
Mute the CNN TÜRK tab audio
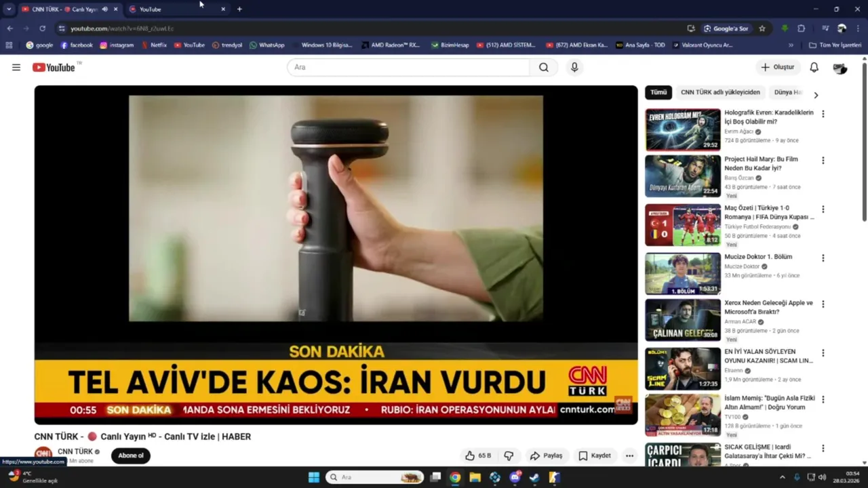(x=104, y=9)
